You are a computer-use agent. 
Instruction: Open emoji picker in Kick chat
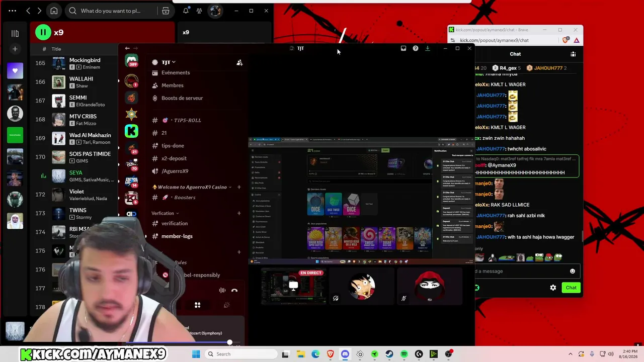tap(572, 271)
